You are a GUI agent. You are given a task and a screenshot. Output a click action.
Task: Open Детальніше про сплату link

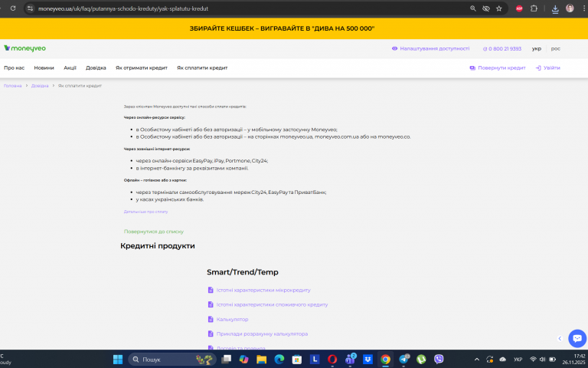click(x=146, y=212)
